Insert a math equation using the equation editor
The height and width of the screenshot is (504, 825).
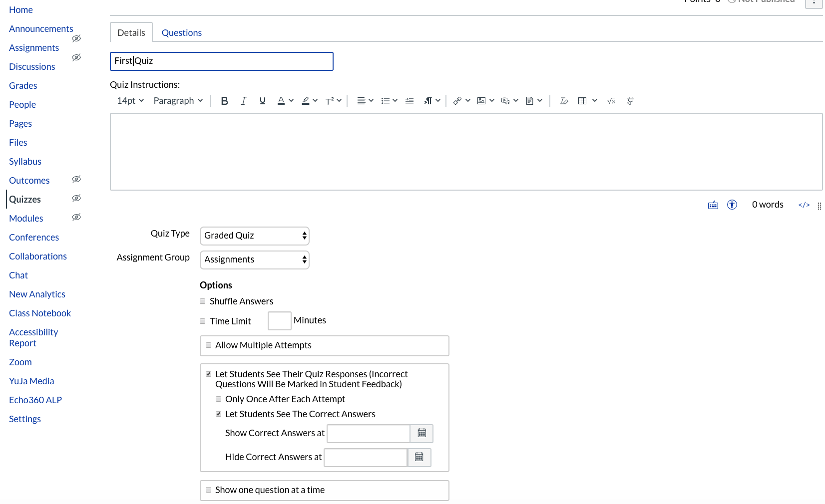[x=610, y=101]
